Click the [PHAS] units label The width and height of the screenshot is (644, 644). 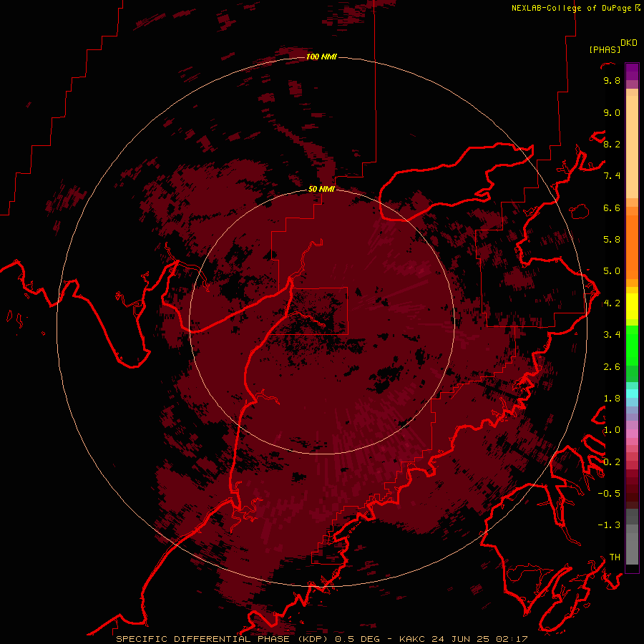click(605, 49)
